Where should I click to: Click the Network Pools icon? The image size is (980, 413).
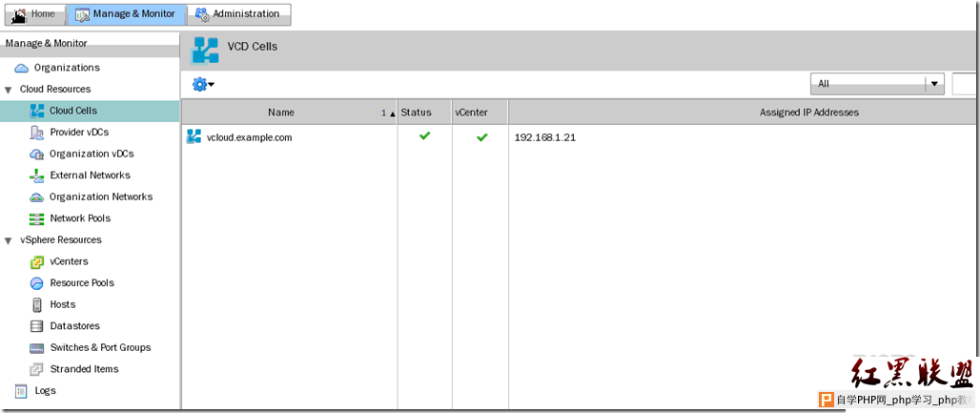37,219
